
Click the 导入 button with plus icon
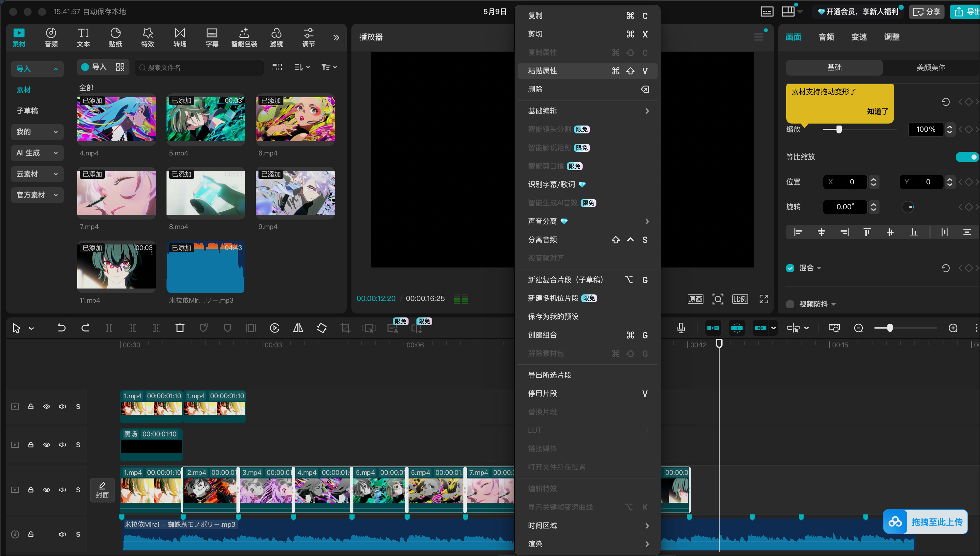pos(94,67)
